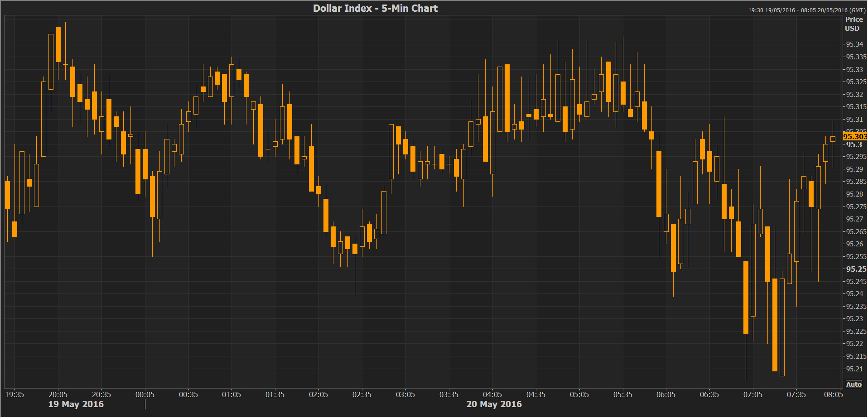Image resolution: width=868 pixels, height=418 pixels.
Task: Click the 95.255 price axis label
Action: (856, 257)
